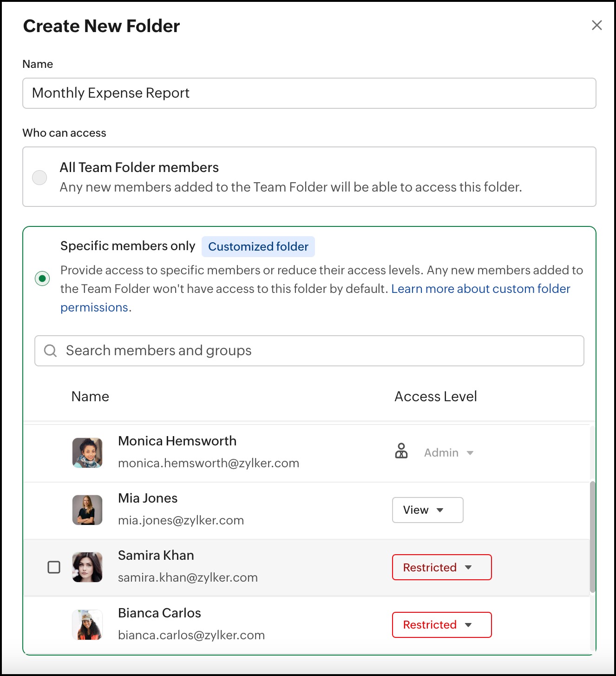
Task: Select All Team Folder members radio option
Action: [39, 177]
